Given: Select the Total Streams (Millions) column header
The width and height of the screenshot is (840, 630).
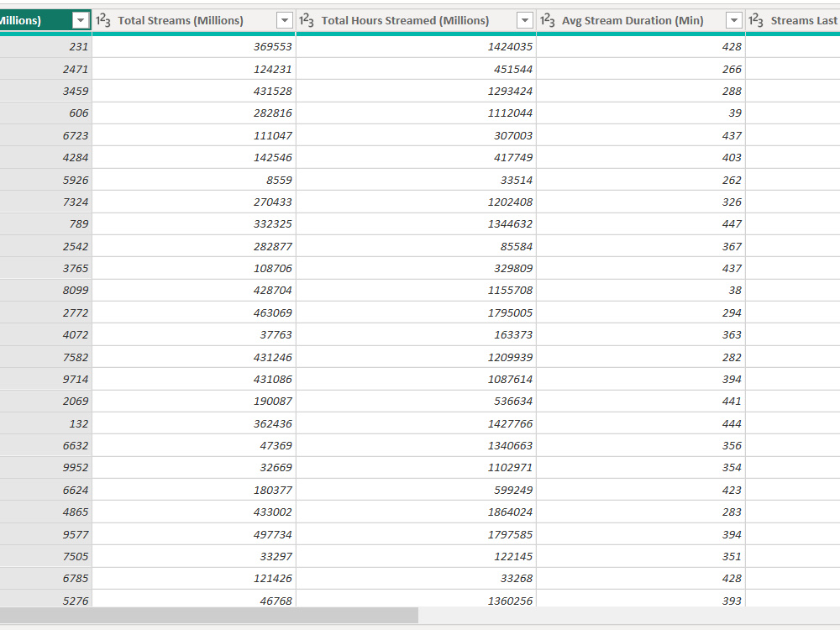Looking at the screenshot, I should [194, 21].
